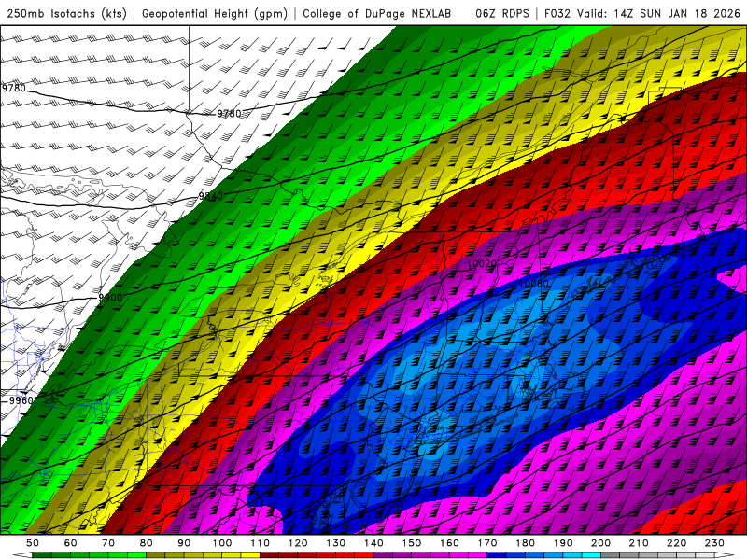The width and height of the screenshot is (747, 560).
Task: Click the '150' colorbar scale label
Action: [x=411, y=543]
